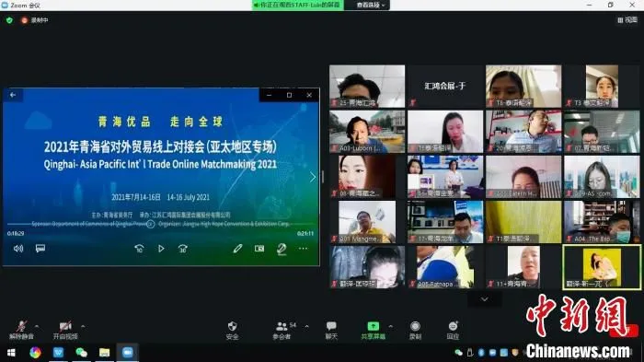Click the Zoom icon in the taskbar

point(127,353)
